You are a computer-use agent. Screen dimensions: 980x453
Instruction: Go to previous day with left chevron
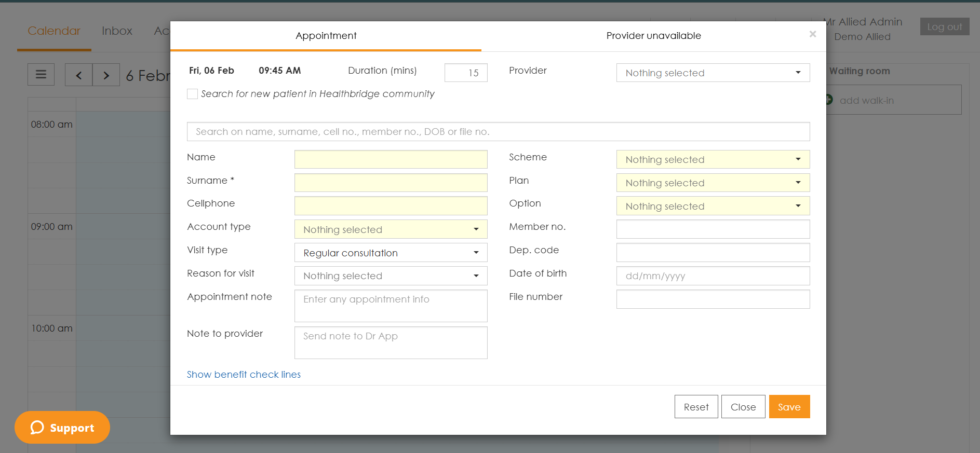coord(79,75)
